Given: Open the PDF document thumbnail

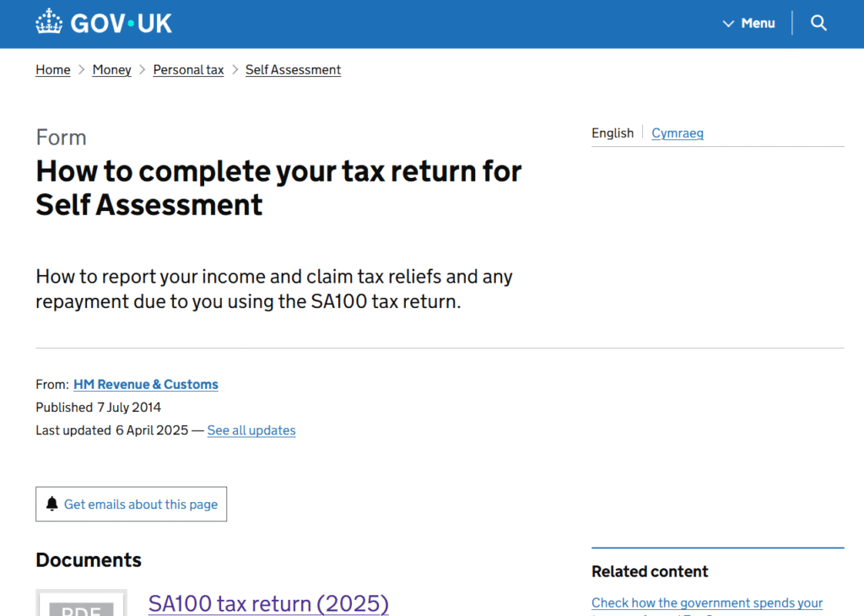Looking at the screenshot, I should click(x=82, y=603).
